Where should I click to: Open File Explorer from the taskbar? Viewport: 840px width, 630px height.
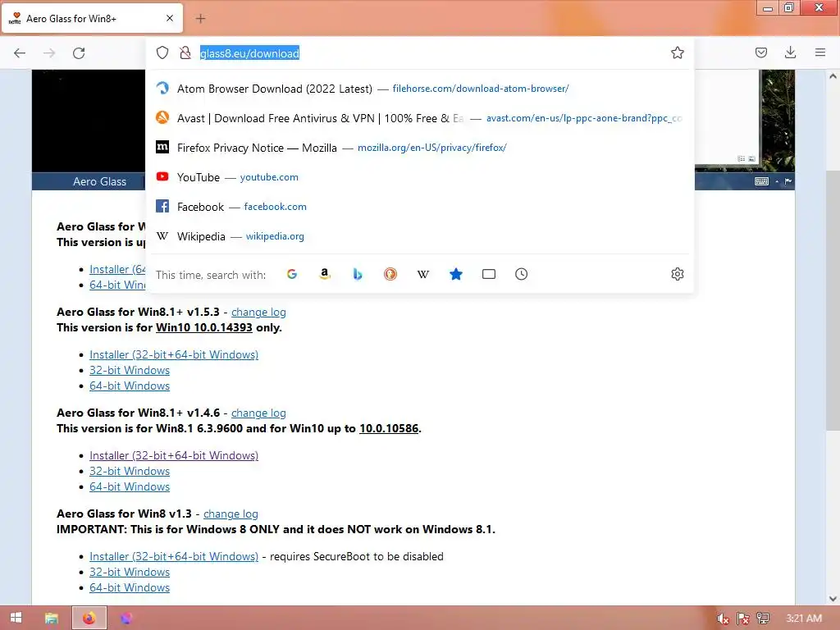[x=52, y=619]
